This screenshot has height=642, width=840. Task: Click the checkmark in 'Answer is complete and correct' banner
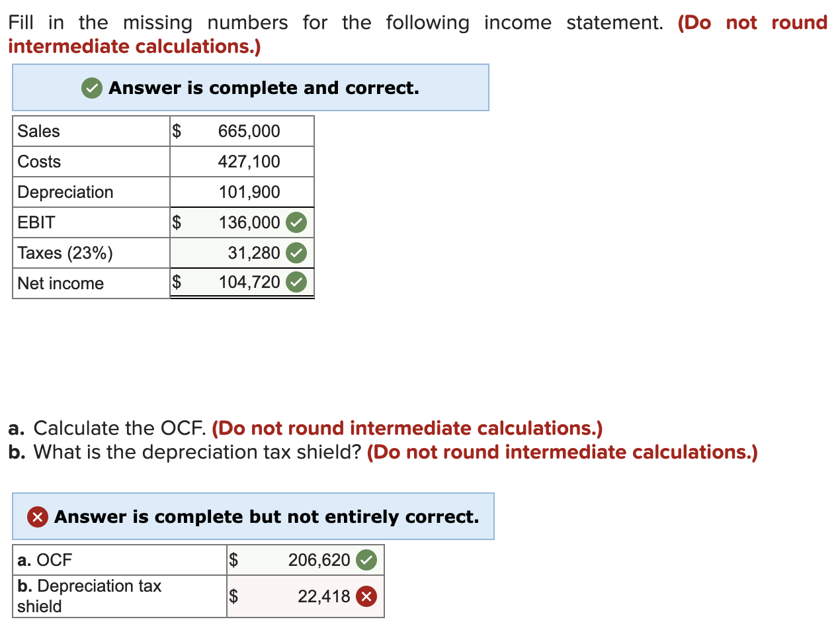point(91,87)
